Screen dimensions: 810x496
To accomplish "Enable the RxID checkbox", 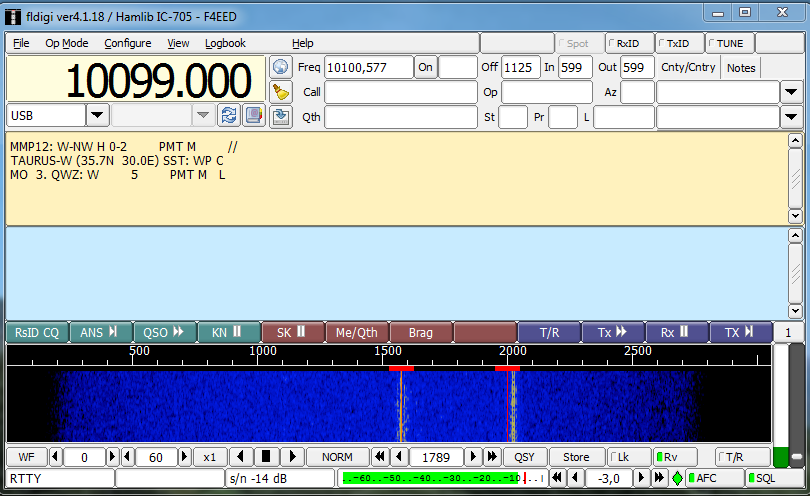I will pyautogui.click(x=629, y=44).
